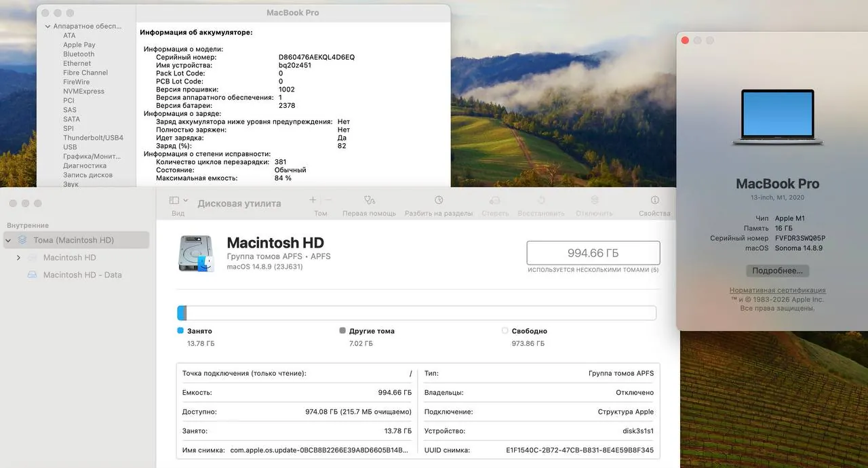Select Диагностика in the hardware list
Viewport: 868px width, 468px height.
(85, 165)
